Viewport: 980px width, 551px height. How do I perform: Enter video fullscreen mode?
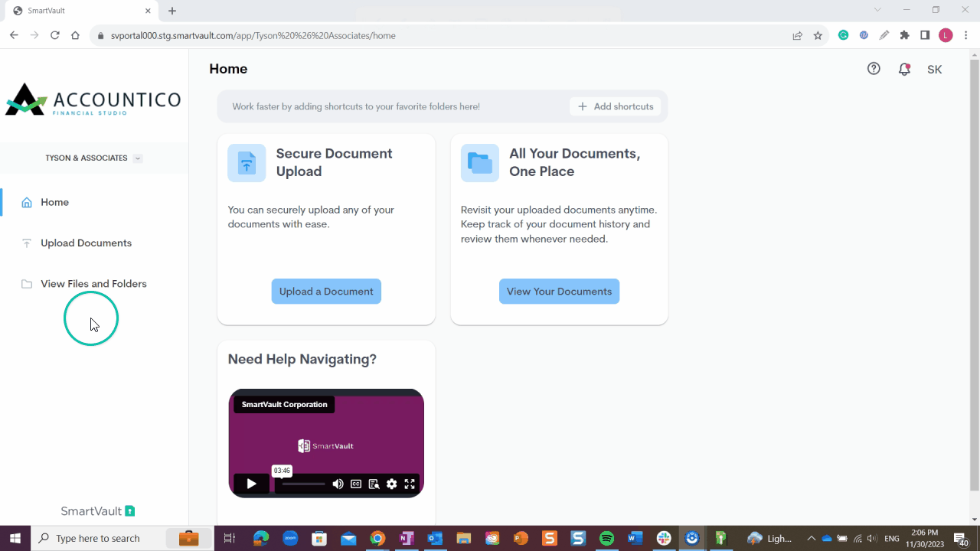coord(410,484)
